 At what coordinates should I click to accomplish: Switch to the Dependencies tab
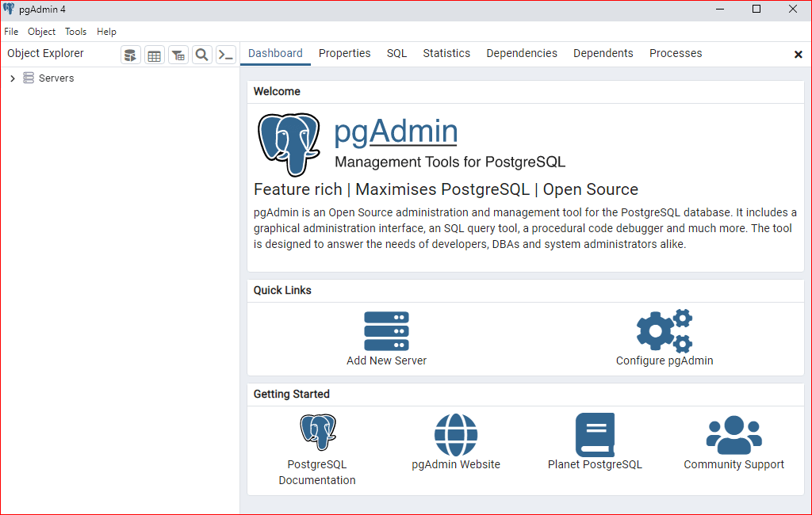pos(522,53)
